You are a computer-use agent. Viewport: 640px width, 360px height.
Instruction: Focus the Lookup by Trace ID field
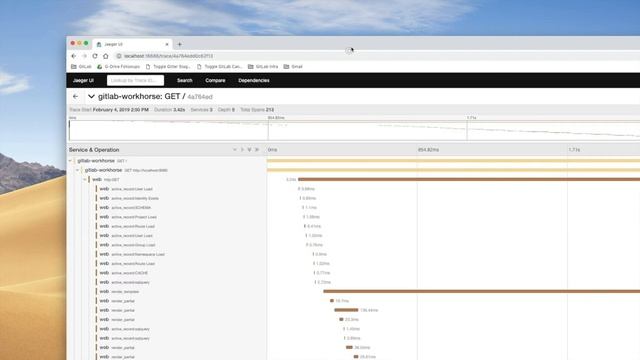click(136, 80)
